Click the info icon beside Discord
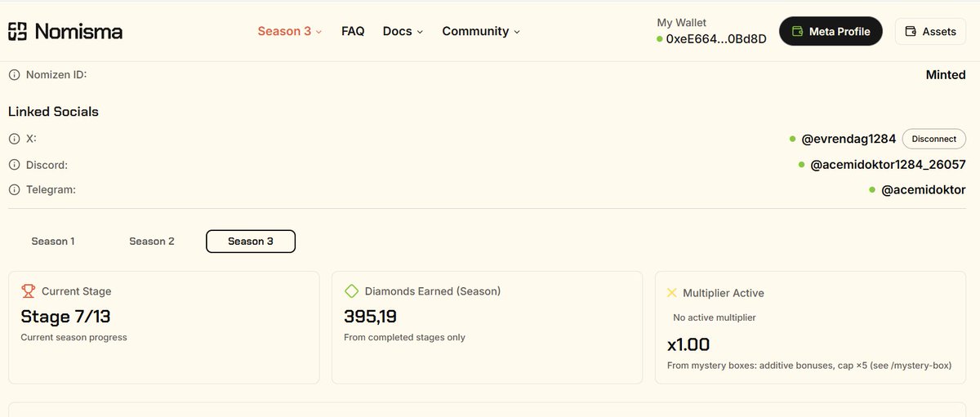The height and width of the screenshot is (417, 980). 14,166
